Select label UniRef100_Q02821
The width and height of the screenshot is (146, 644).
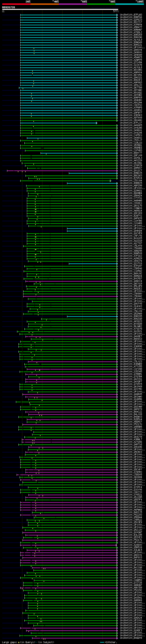[x=131, y=331]
